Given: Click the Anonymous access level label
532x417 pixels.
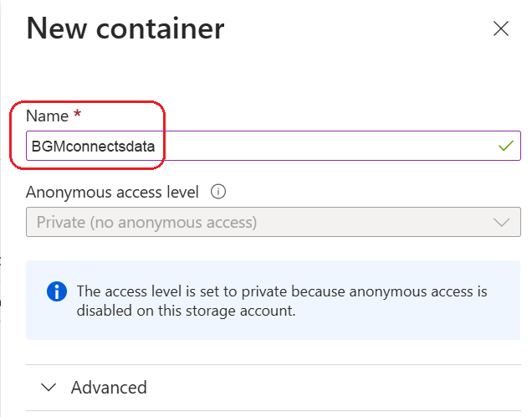Looking at the screenshot, I should coord(112,192).
